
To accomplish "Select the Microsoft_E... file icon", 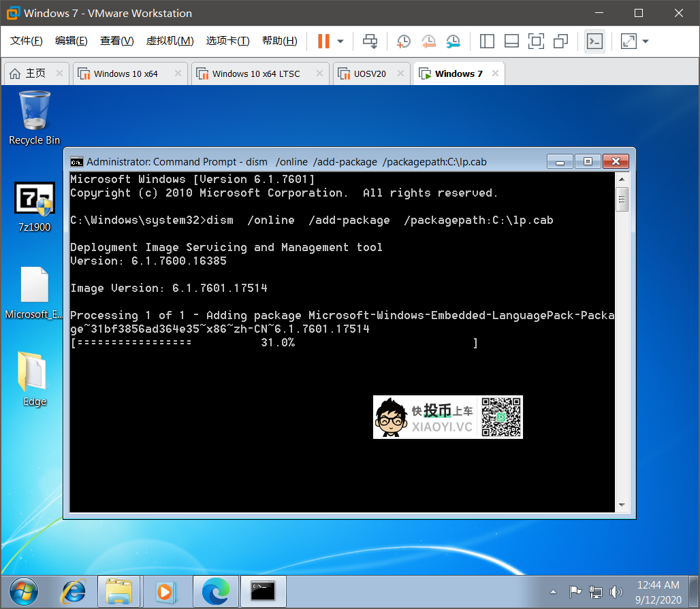I will coord(34,293).
